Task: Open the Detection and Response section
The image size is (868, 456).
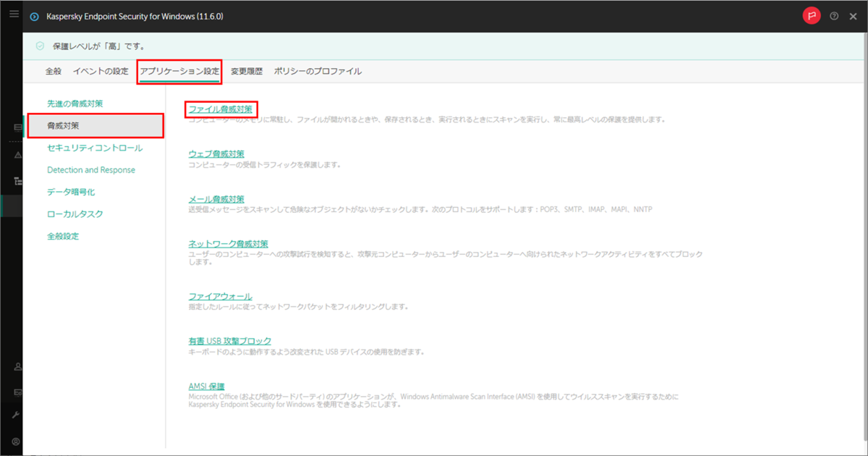Action: (x=88, y=169)
